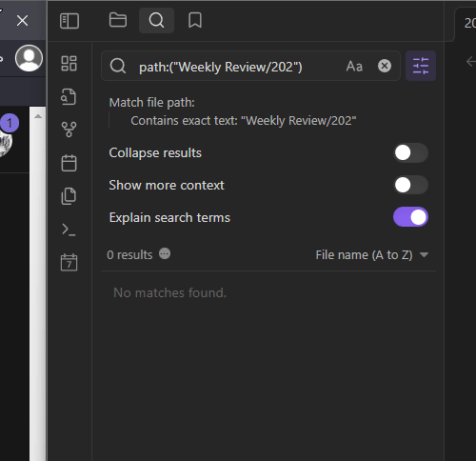Open File name (A to Z) sort dropdown
This screenshot has height=461, width=476.
click(x=372, y=255)
